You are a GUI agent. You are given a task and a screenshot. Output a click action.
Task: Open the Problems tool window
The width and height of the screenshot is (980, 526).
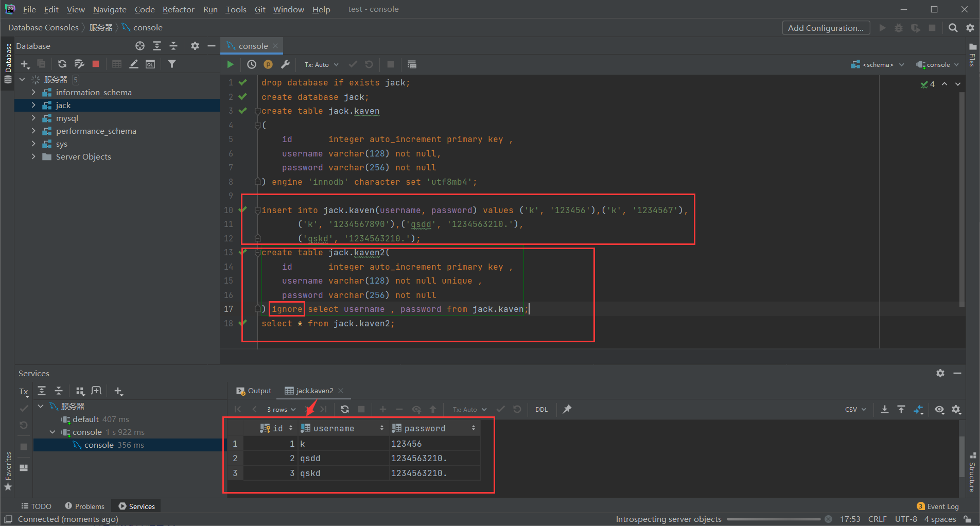(85, 506)
